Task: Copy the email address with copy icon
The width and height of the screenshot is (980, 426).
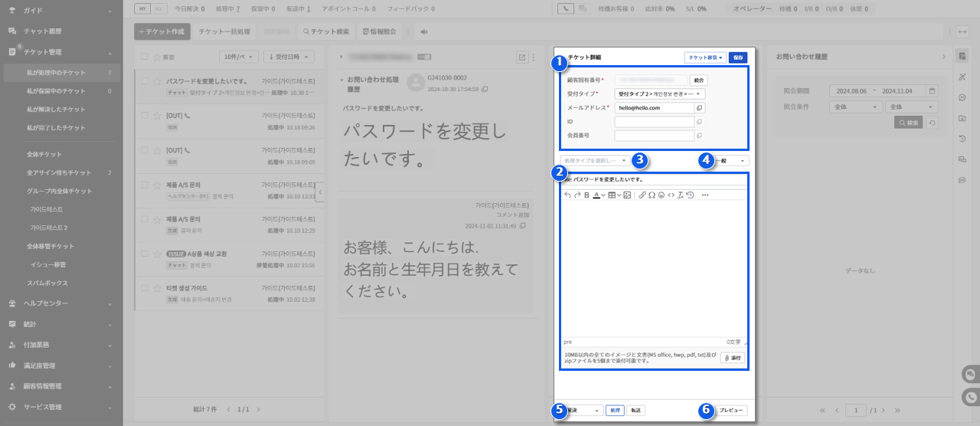Action: [699, 108]
